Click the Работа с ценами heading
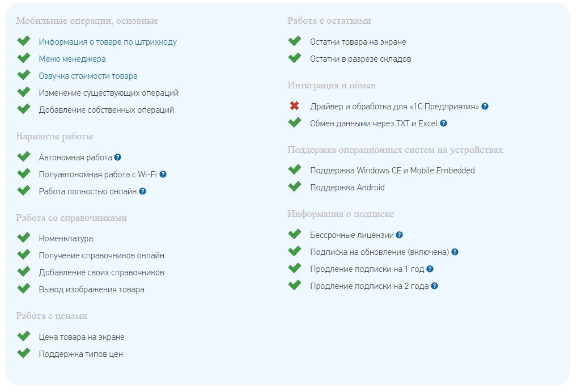The height and width of the screenshot is (392, 577). tap(52, 316)
